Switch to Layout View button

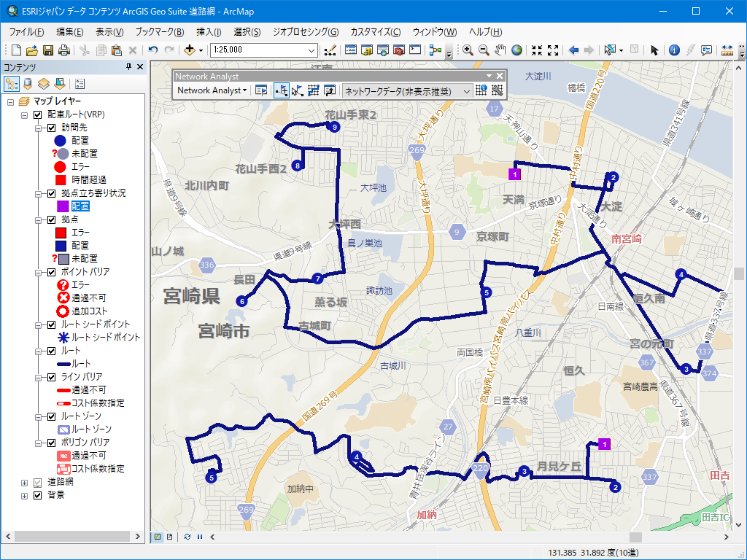click(169, 537)
